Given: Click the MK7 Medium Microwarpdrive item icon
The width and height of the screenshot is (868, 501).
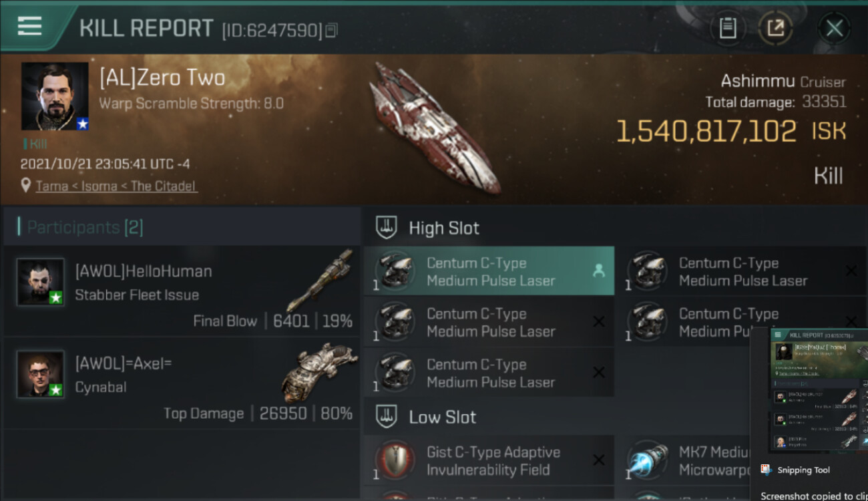Looking at the screenshot, I should coord(648,461).
